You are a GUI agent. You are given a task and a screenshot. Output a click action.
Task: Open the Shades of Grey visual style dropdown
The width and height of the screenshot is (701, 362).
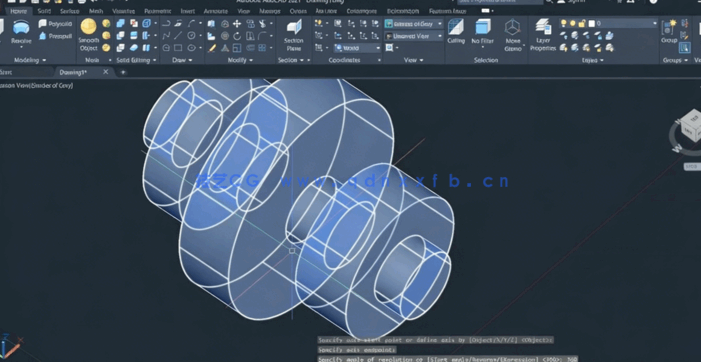[x=414, y=24]
